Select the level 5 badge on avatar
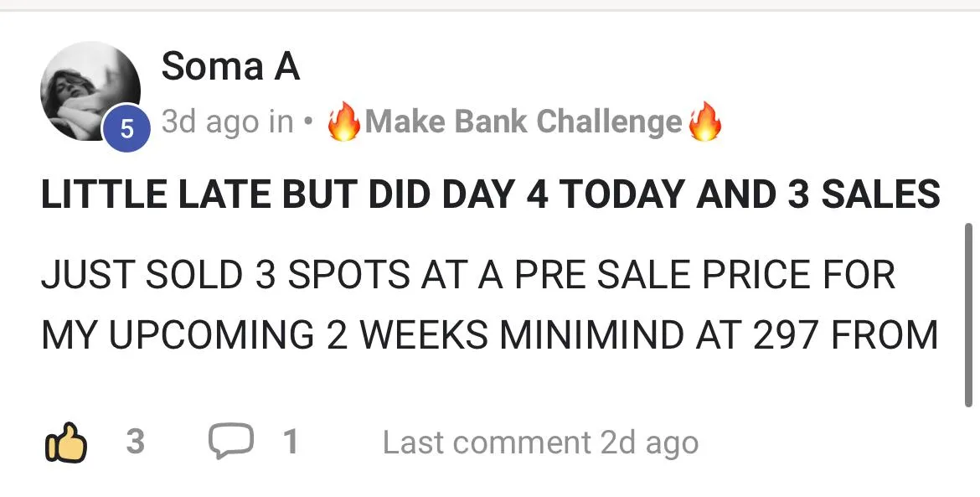 point(126,129)
